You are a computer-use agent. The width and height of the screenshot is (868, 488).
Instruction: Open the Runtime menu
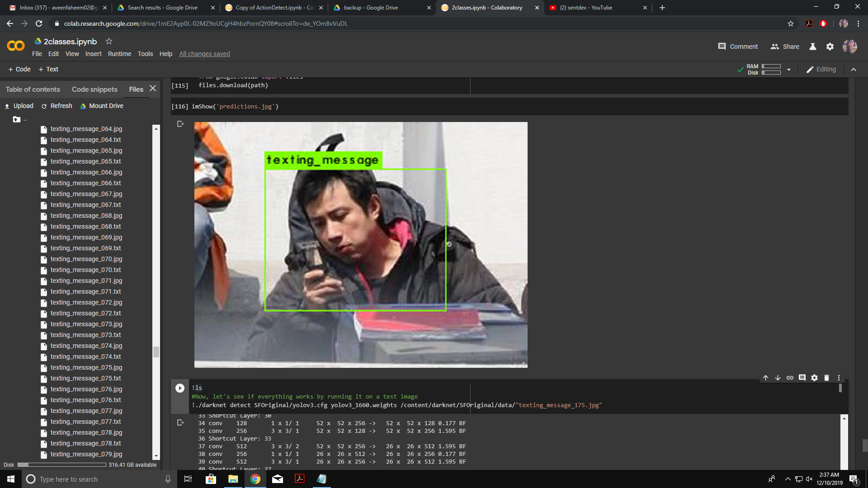119,54
